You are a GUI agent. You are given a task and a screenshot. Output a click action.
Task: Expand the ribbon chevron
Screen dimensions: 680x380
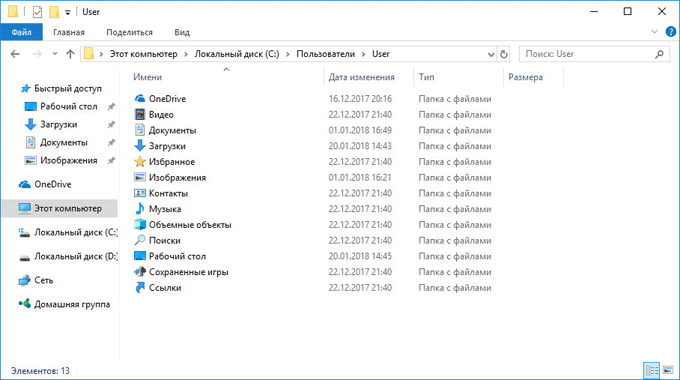[654, 32]
